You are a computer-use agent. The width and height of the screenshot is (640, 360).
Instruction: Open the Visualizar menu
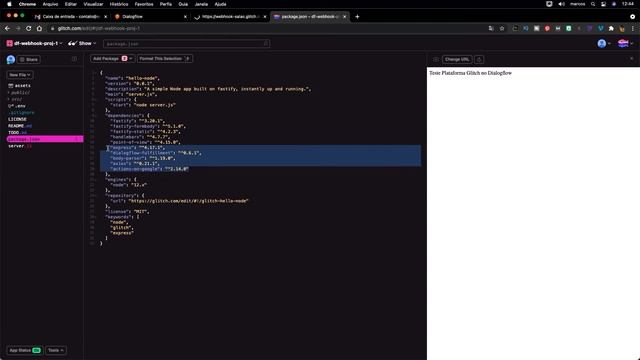tap(93, 4)
